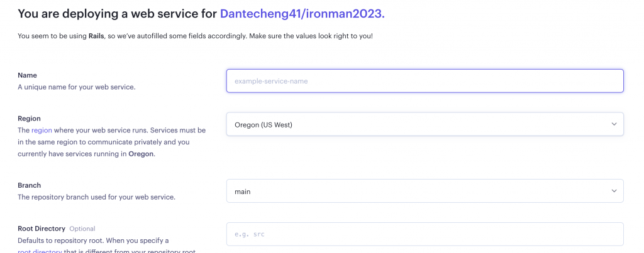The image size is (644, 253).
Task: Open the Dantecheng41/ironman2023 repository link
Action: point(303,13)
